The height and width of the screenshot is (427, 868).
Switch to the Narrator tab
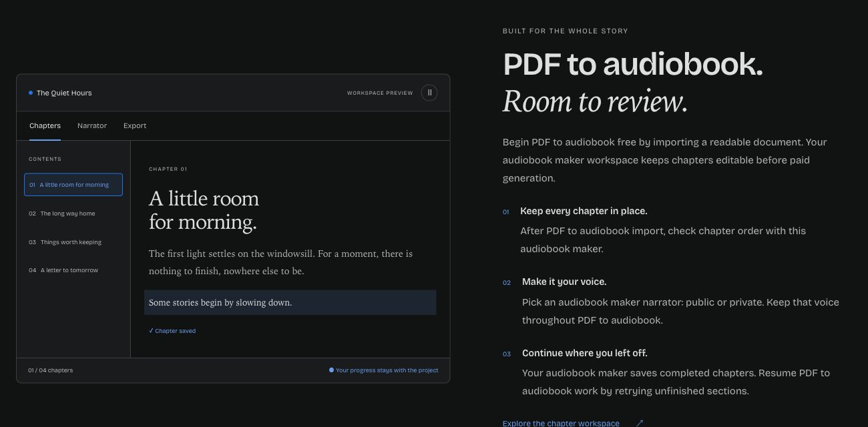coord(92,125)
